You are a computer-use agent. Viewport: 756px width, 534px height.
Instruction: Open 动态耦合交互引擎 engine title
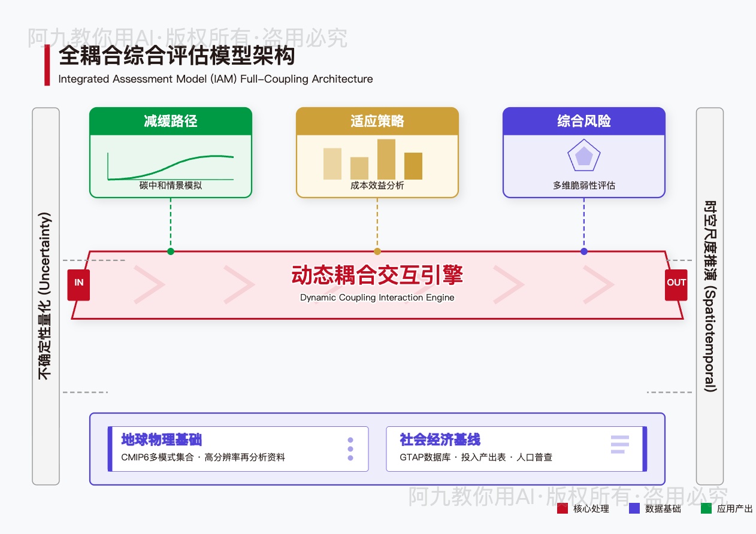click(377, 277)
